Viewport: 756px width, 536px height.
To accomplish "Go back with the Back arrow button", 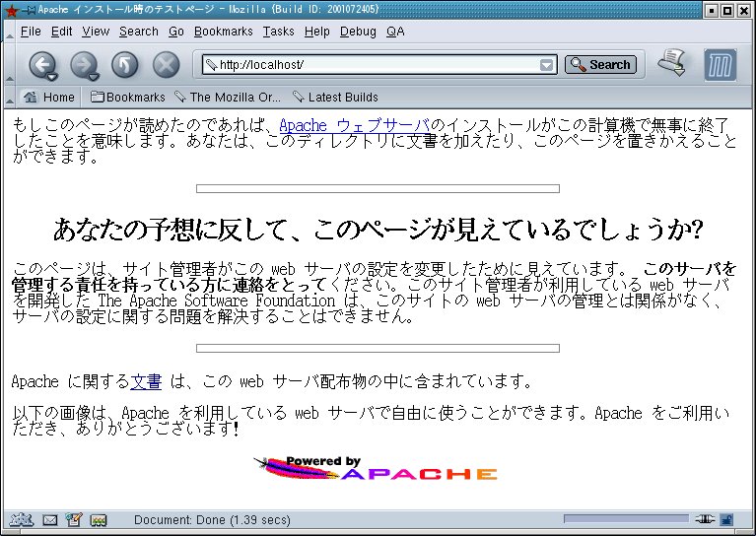I will [41, 64].
